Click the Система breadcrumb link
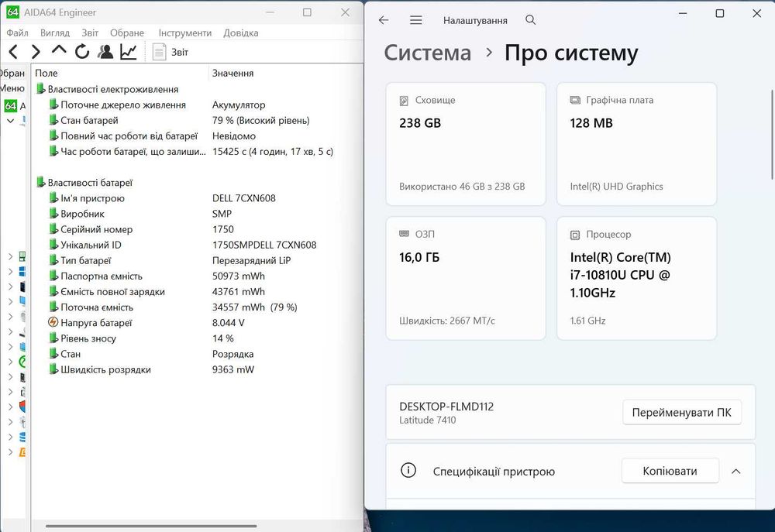The height and width of the screenshot is (532, 775). 428,53
